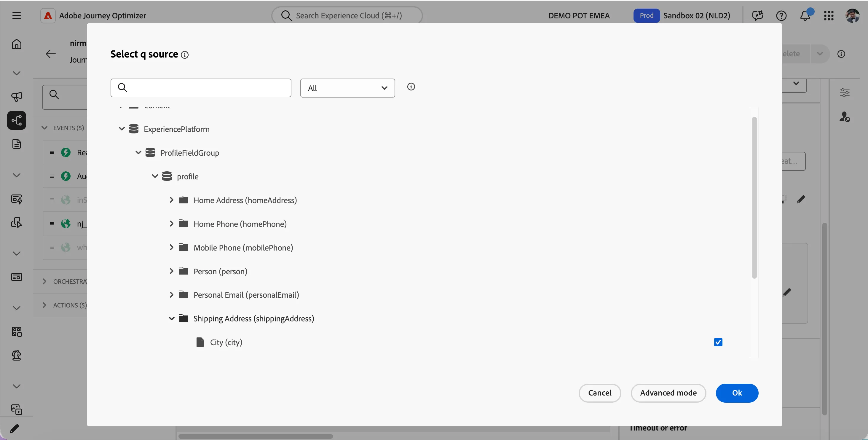The width and height of the screenshot is (868, 440).
Task: Expand Home Address (homeAddress) folder
Action: pos(171,200)
